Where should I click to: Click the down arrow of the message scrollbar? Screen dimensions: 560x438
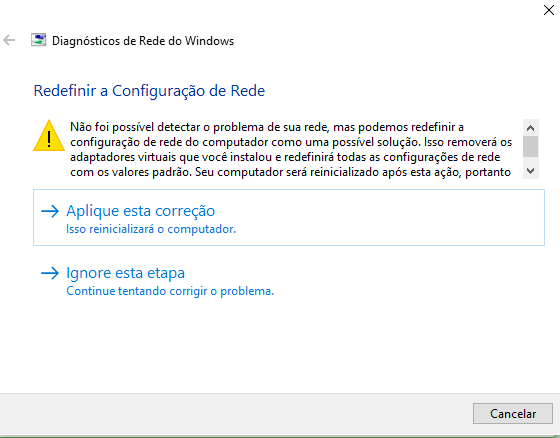pos(531,171)
